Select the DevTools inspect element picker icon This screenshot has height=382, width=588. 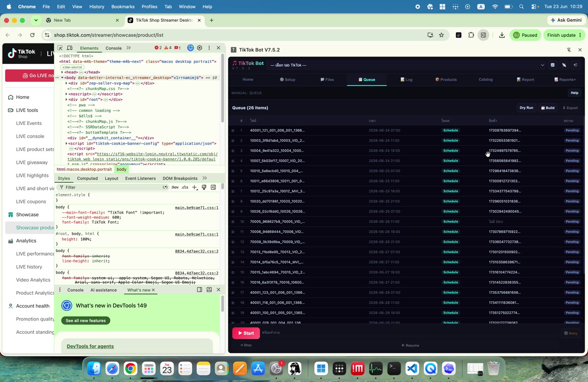point(60,48)
